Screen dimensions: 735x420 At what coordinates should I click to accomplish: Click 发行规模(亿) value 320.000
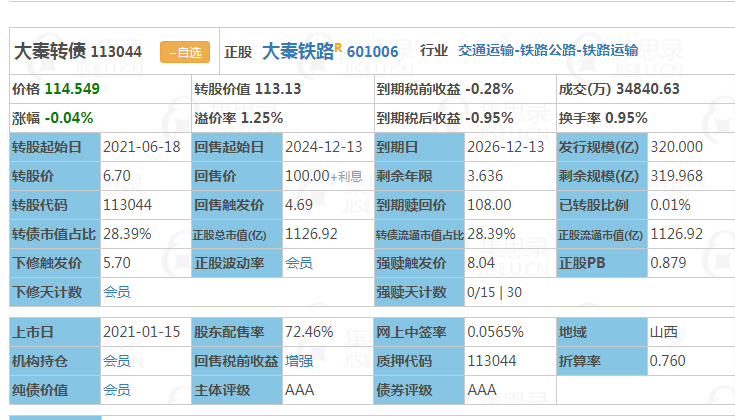pyautogui.click(x=676, y=147)
